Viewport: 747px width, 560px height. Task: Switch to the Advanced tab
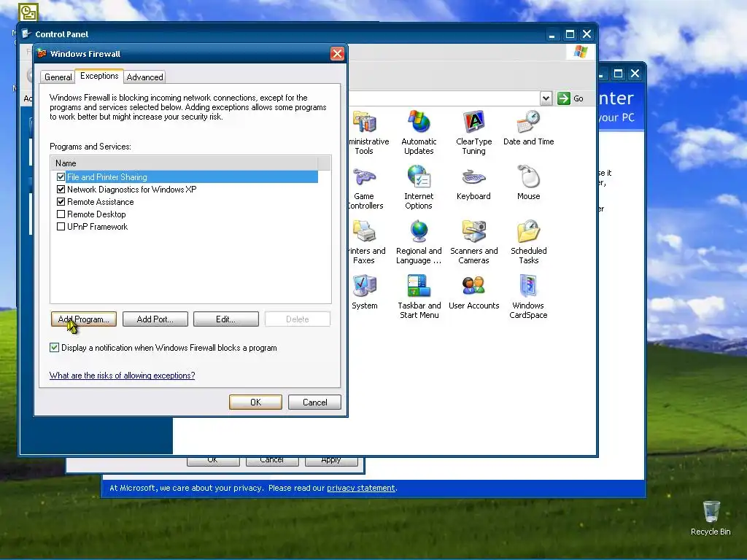coord(145,77)
